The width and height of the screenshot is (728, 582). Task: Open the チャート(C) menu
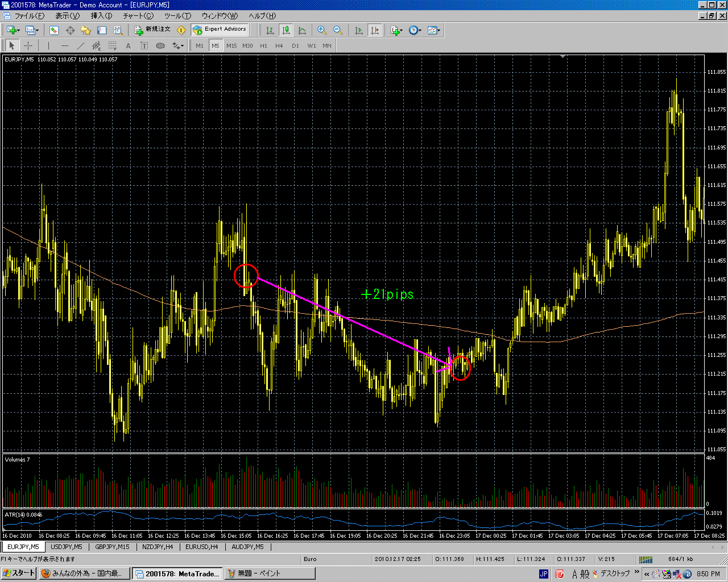coord(138,16)
